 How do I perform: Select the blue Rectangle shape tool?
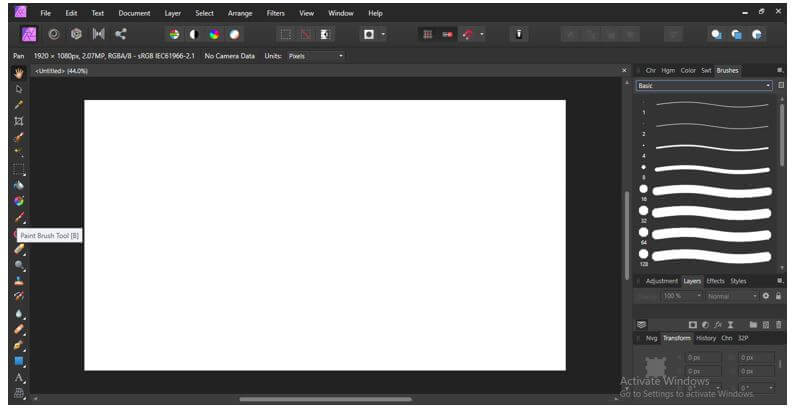tap(19, 361)
